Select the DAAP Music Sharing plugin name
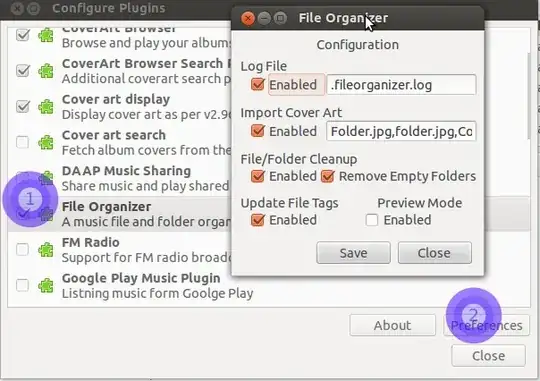This screenshot has height=381, width=540. (x=126, y=171)
